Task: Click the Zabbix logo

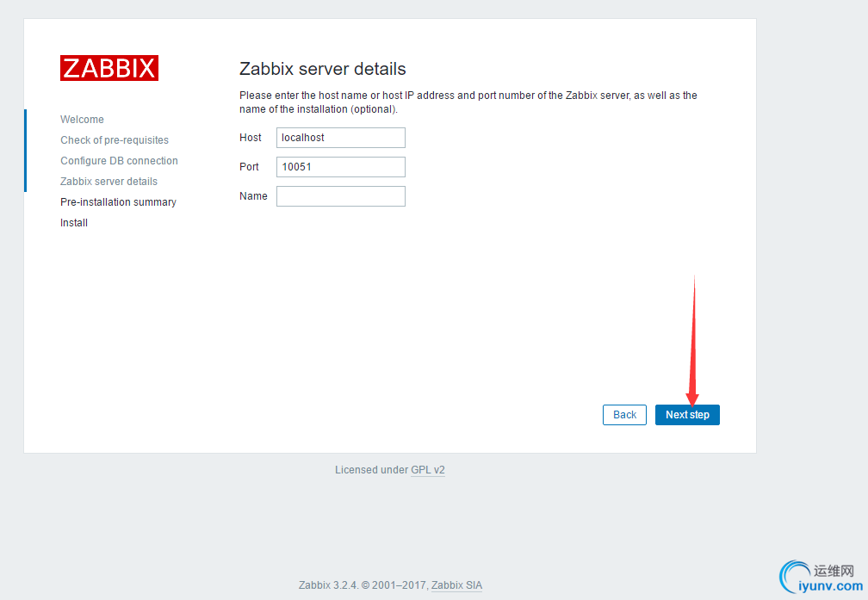Action: click(x=109, y=68)
